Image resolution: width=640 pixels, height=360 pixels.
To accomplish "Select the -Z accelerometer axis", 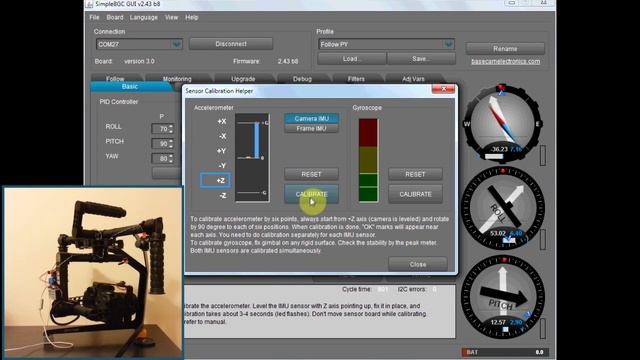I will [x=222, y=196].
